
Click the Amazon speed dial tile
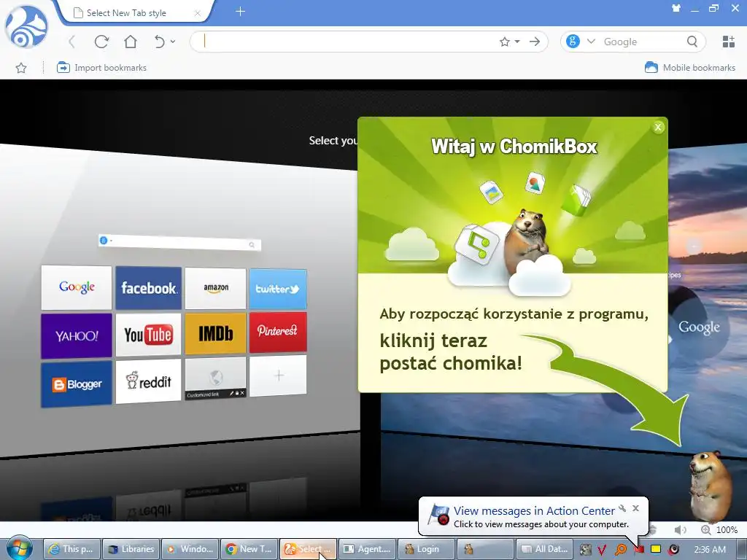click(x=215, y=288)
